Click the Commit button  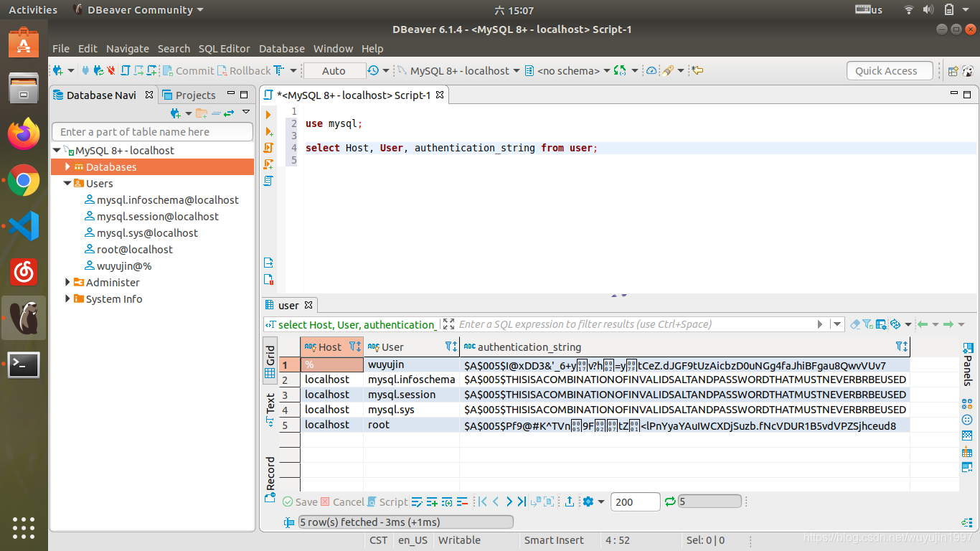point(188,71)
